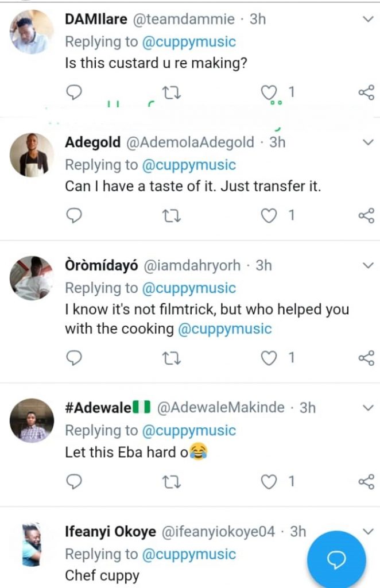View Ifeanyi Okoye's profile picture
Screen dimensions: 380x588
32,544
